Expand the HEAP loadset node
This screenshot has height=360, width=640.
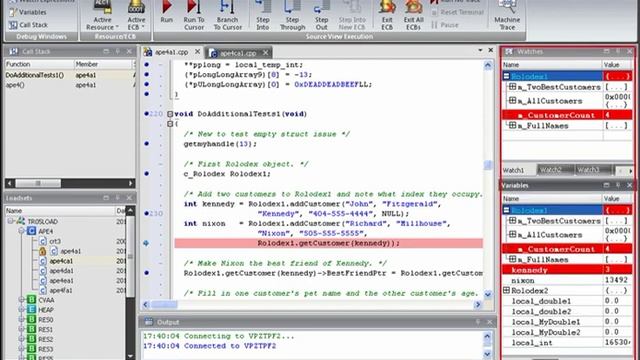click(x=21, y=310)
